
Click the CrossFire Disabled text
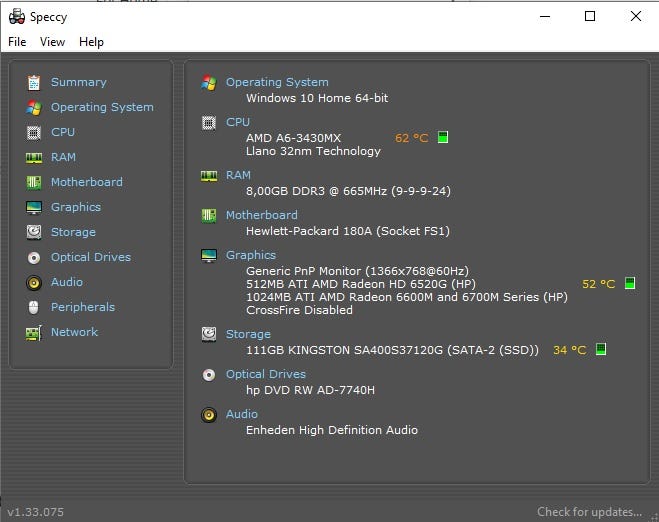click(299, 310)
